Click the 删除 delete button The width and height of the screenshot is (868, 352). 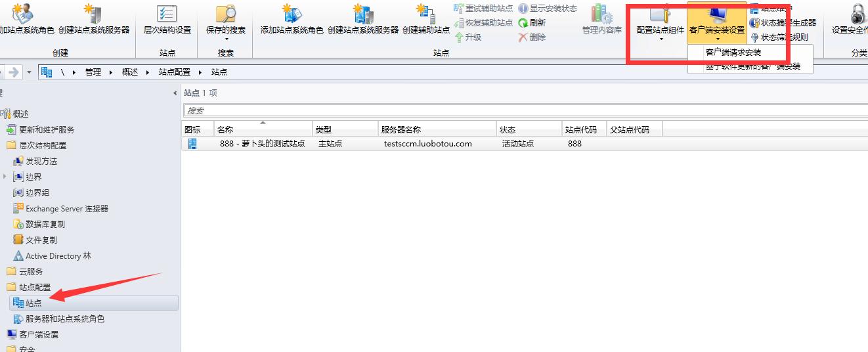point(532,37)
